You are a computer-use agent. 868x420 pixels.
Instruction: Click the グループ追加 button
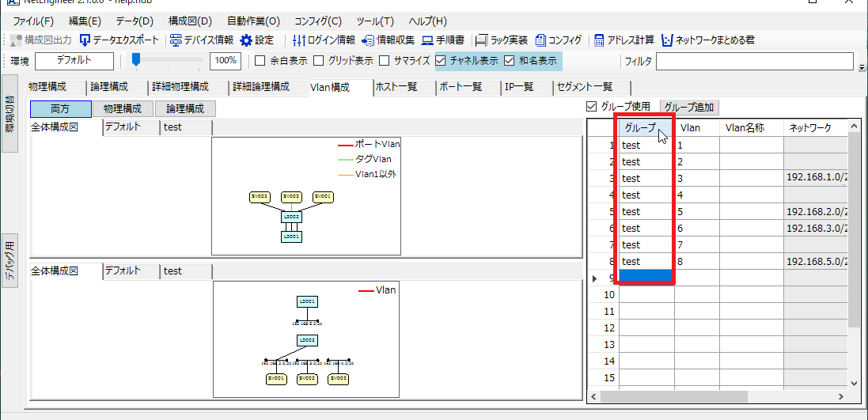click(690, 107)
